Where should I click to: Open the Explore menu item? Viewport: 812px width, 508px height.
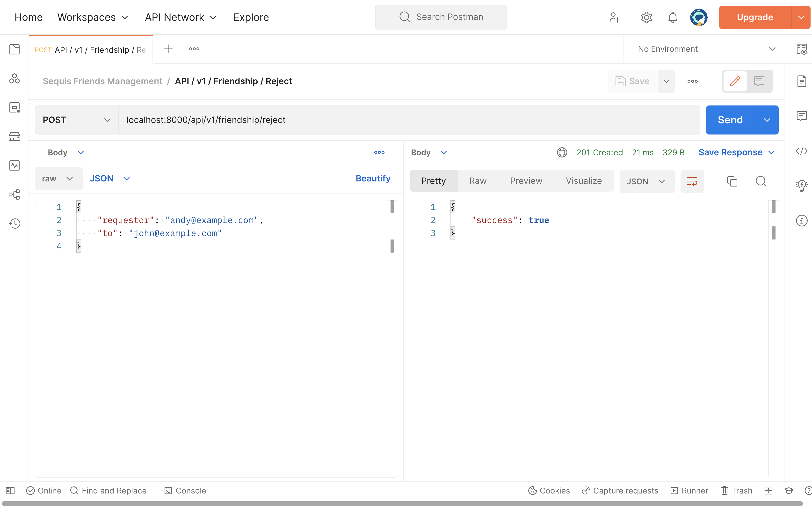251,17
